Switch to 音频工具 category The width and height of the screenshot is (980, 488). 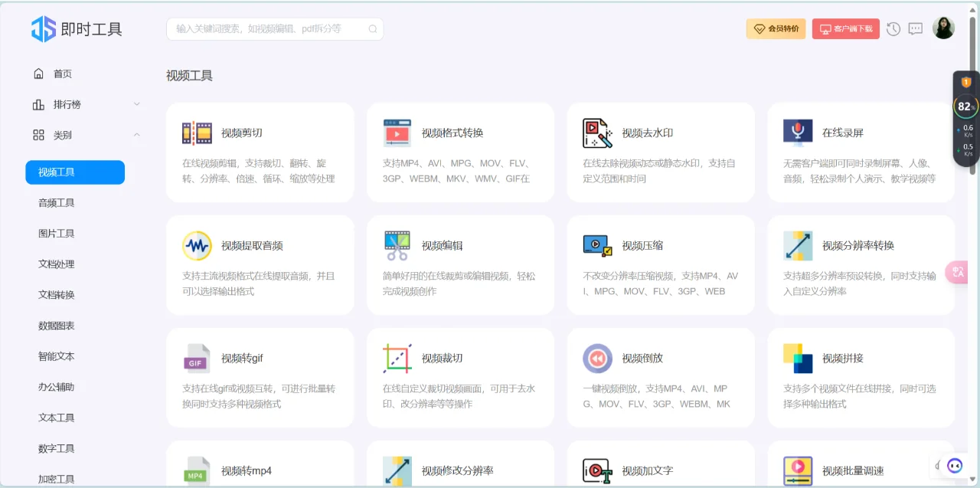click(57, 203)
